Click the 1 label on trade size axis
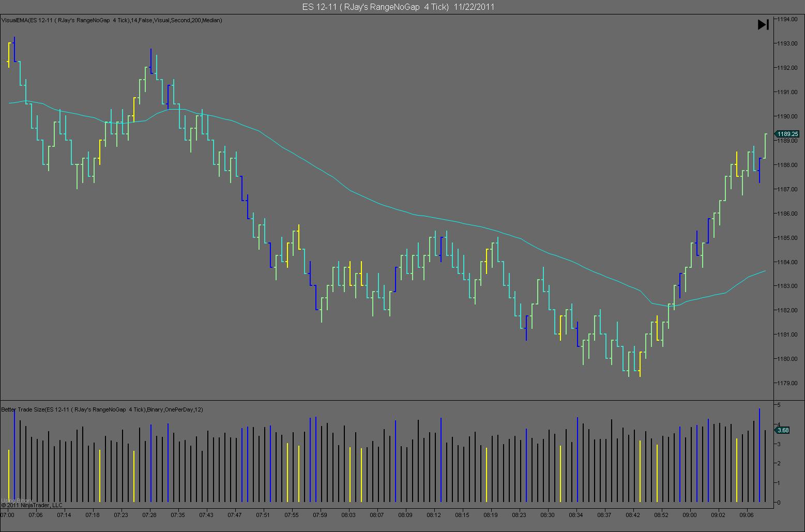This screenshot has height=532, width=805. [779, 483]
